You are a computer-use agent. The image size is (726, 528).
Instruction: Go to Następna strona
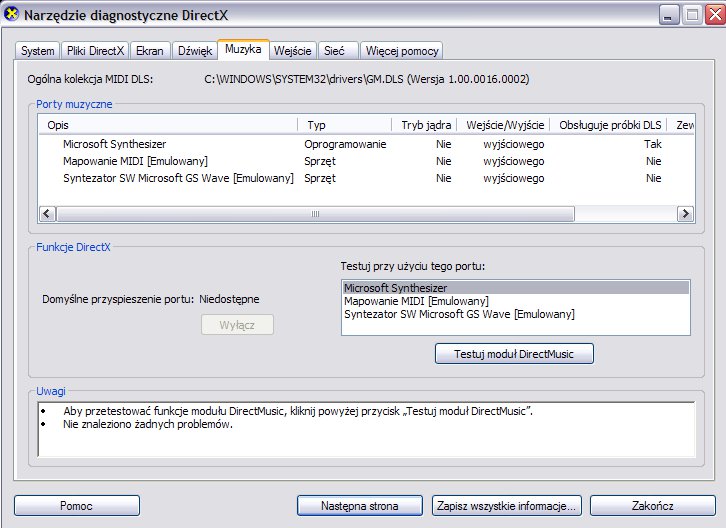pos(360,505)
